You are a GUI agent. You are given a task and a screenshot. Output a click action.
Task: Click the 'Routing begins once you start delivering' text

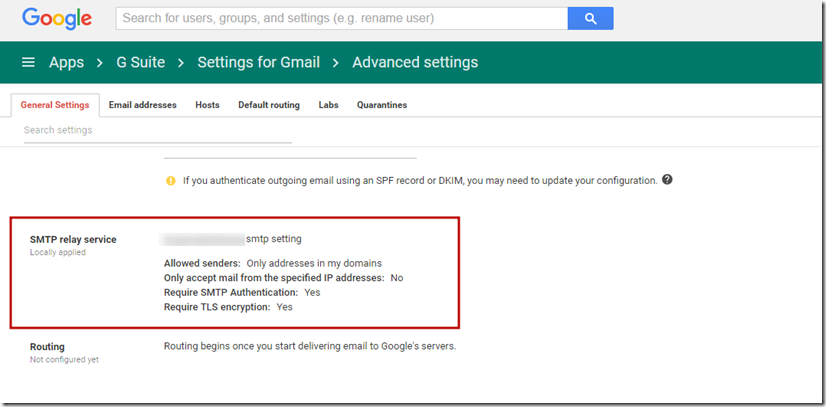tap(310, 347)
